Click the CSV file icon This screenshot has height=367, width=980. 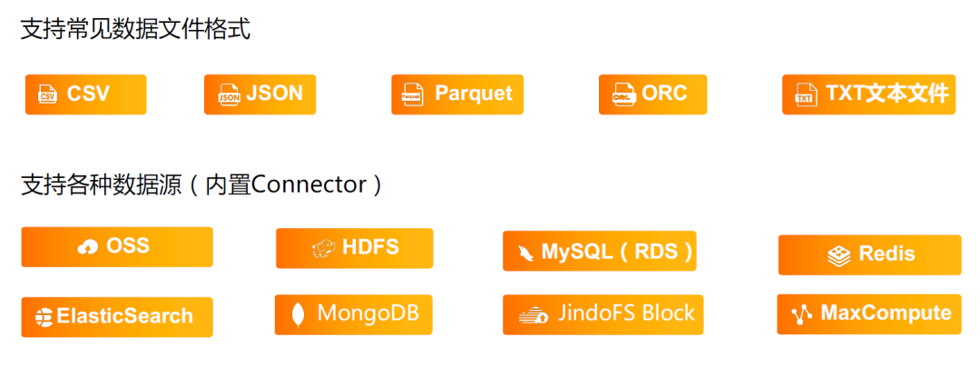[47, 95]
